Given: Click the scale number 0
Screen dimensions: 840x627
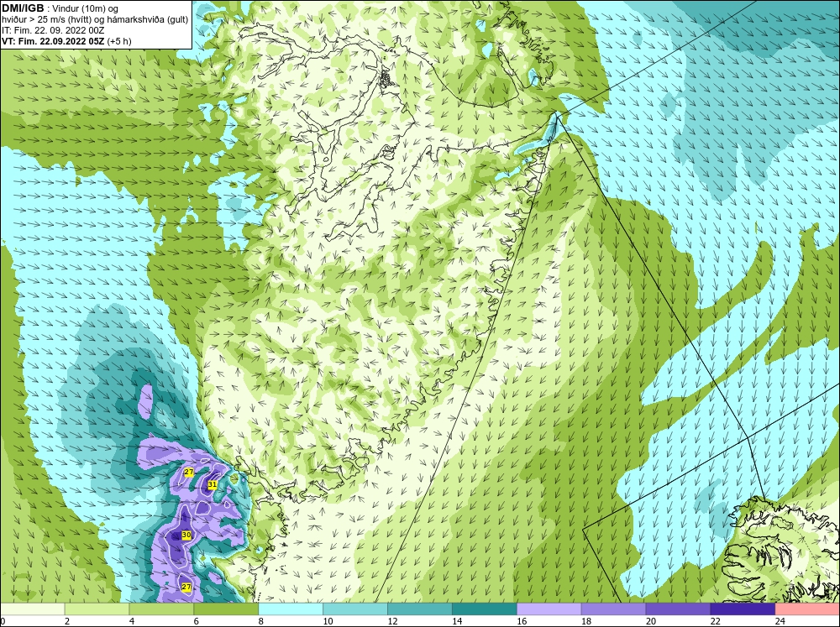Looking at the screenshot, I should tap(3, 621).
